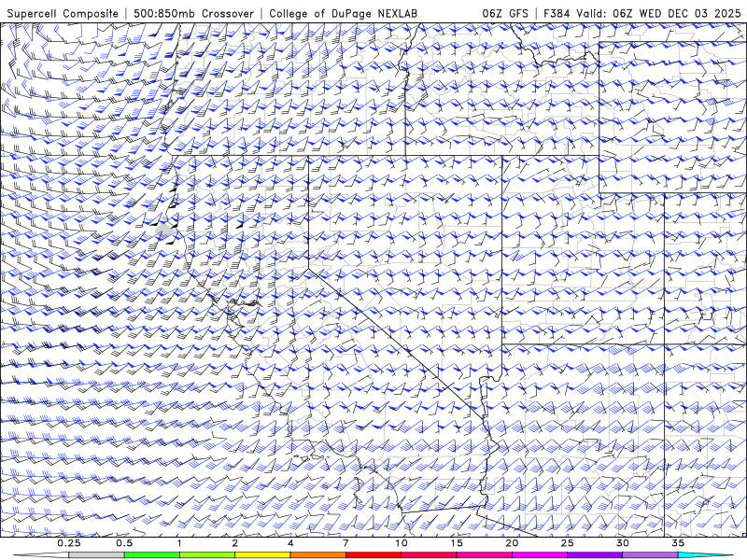Screen dimensions: 747x560
Task: Click the legend value 15
Action: 457,543
